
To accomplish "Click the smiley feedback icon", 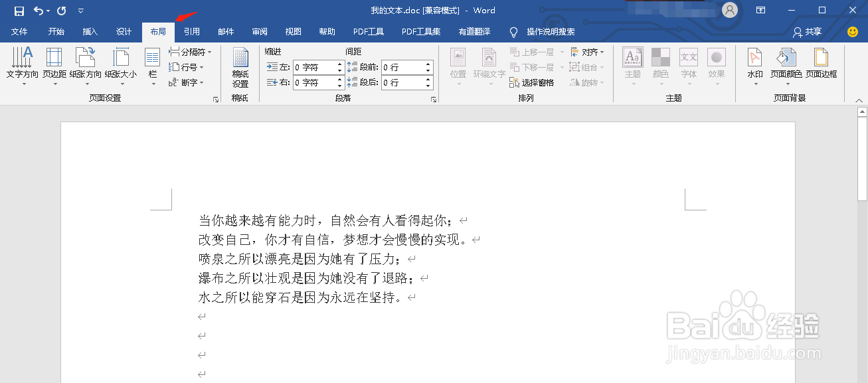I will click(853, 32).
